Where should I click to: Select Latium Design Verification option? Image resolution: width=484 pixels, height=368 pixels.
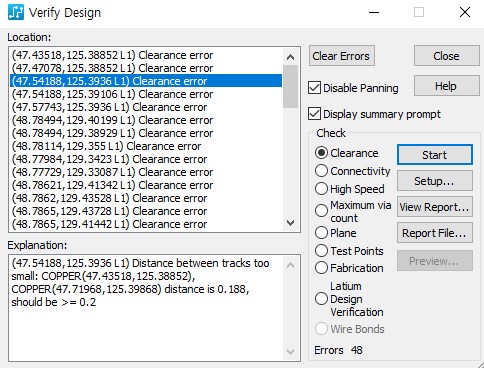click(x=321, y=298)
